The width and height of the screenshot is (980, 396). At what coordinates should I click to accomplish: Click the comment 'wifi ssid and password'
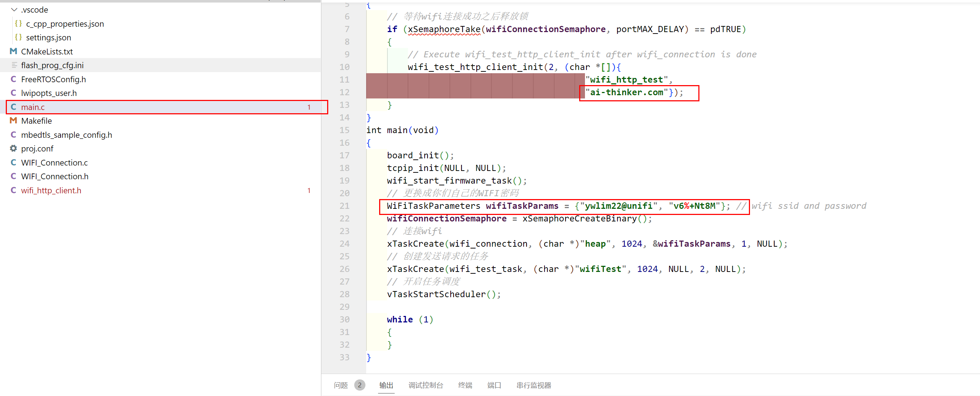(809, 206)
